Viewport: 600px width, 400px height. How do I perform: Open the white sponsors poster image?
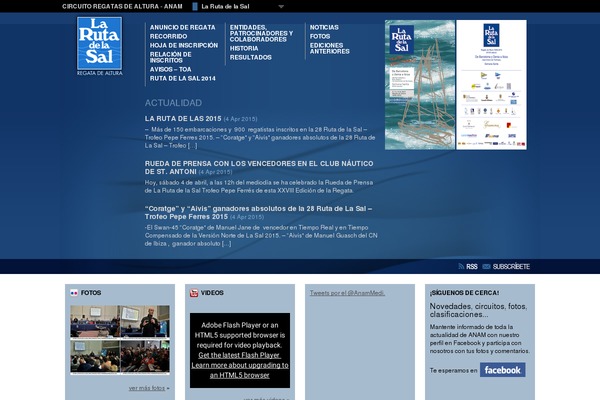[x=491, y=85]
